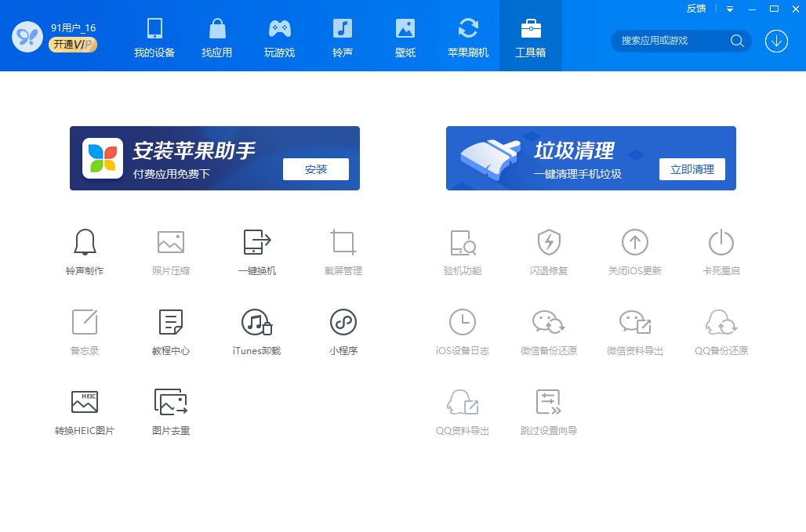Click the 立即清理 clean now button
The image size is (806, 532).
point(692,169)
